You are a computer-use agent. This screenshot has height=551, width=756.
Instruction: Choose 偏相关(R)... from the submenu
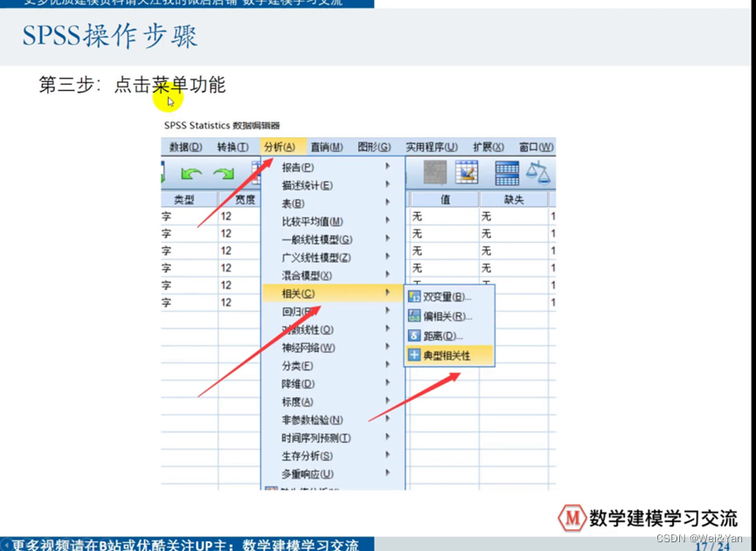(449, 316)
